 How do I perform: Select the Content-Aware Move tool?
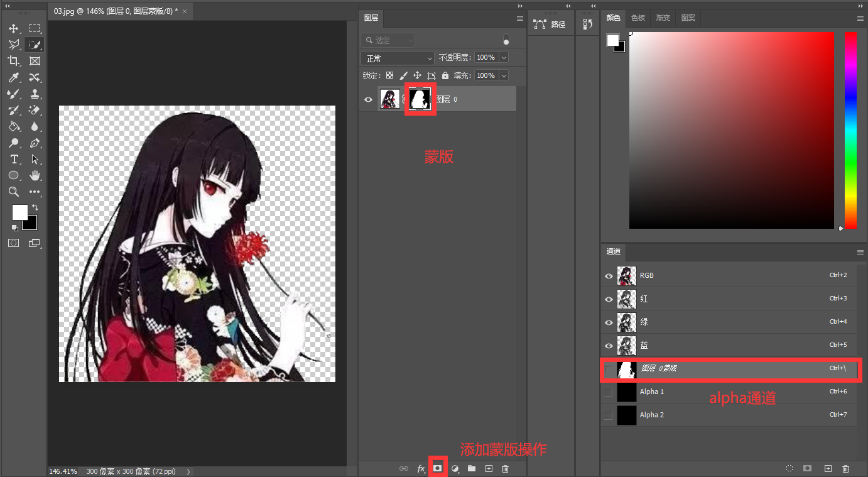tap(35, 77)
